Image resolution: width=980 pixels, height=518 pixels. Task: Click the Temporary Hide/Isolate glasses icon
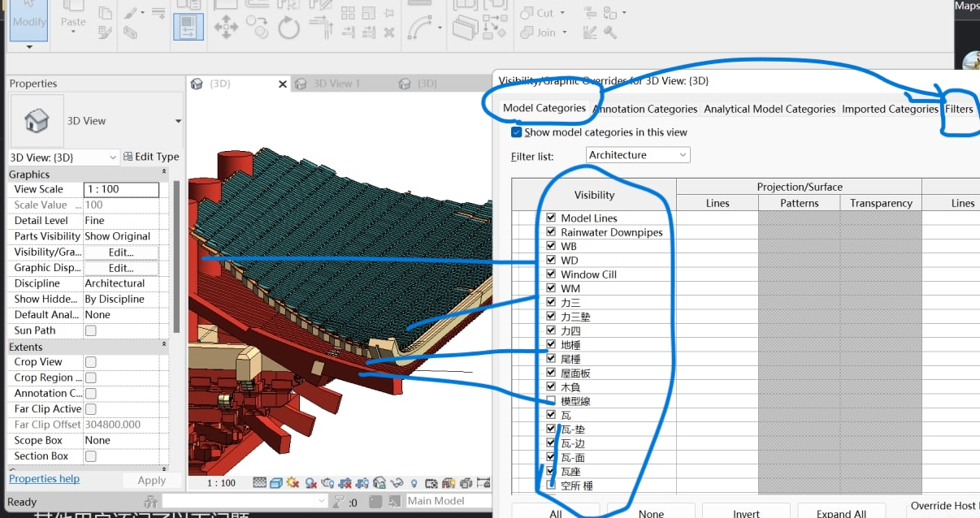pyautogui.click(x=397, y=482)
